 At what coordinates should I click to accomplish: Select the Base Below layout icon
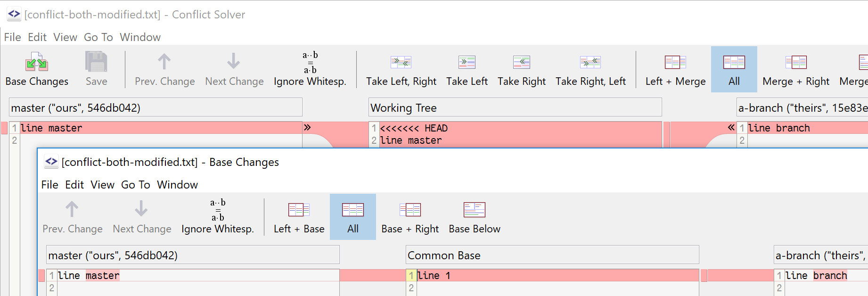click(474, 210)
